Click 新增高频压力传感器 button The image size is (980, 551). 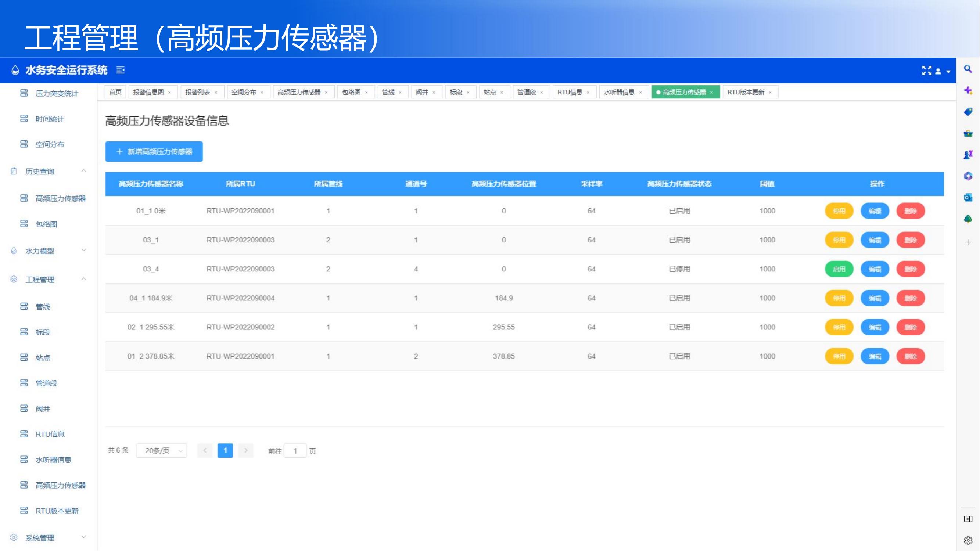154,151
